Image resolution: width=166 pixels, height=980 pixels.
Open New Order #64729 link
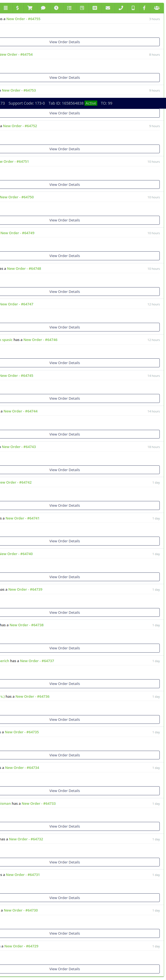click(x=21, y=946)
